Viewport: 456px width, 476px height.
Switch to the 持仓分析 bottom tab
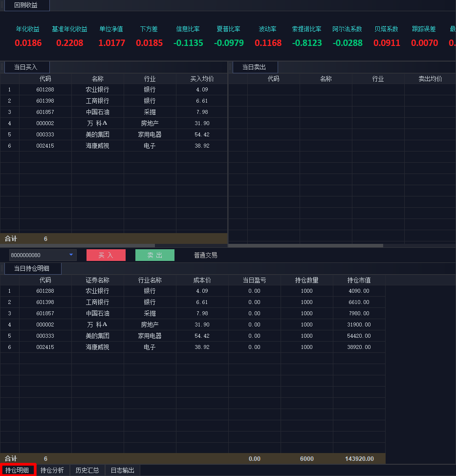[x=52, y=470]
